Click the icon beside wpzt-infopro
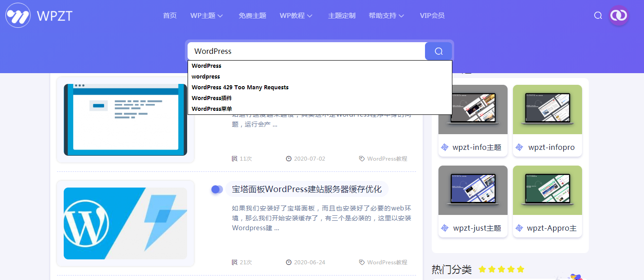Screen dimensions: 644x280 tap(519, 147)
